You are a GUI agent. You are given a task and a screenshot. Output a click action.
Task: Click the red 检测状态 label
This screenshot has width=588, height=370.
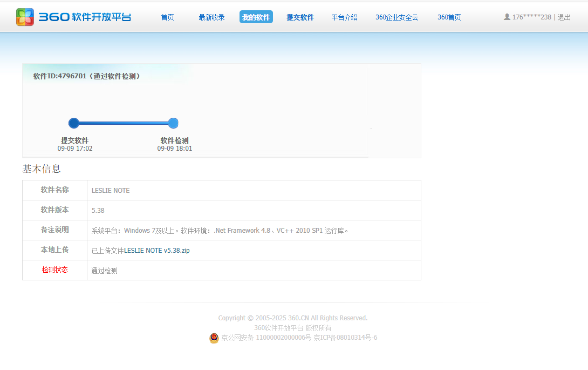tap(54, 270)
